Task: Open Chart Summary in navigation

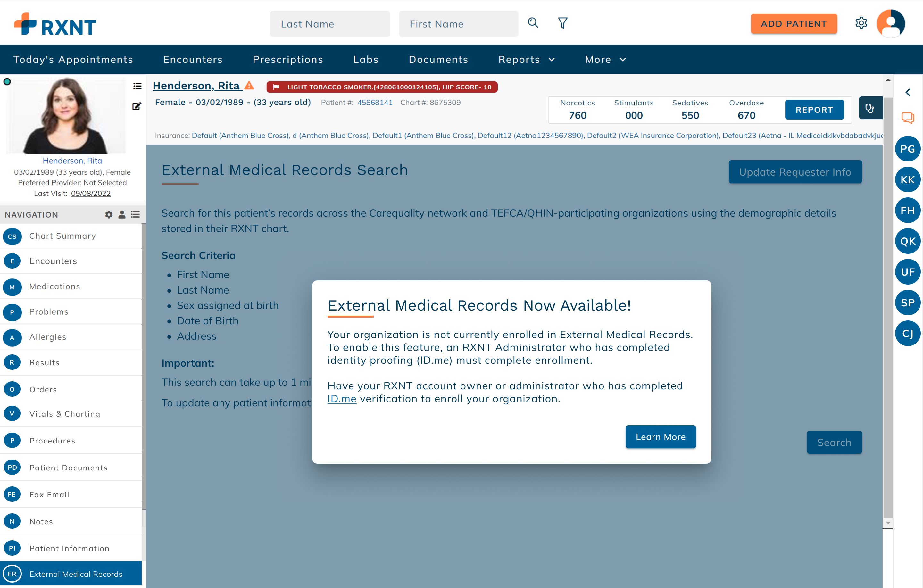Action: [x=71, y=236]
